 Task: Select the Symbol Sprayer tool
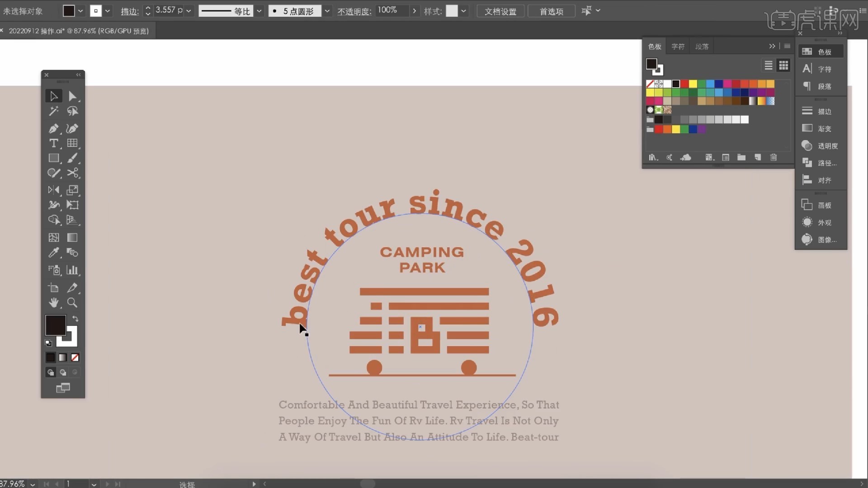(x=54, y=270)
